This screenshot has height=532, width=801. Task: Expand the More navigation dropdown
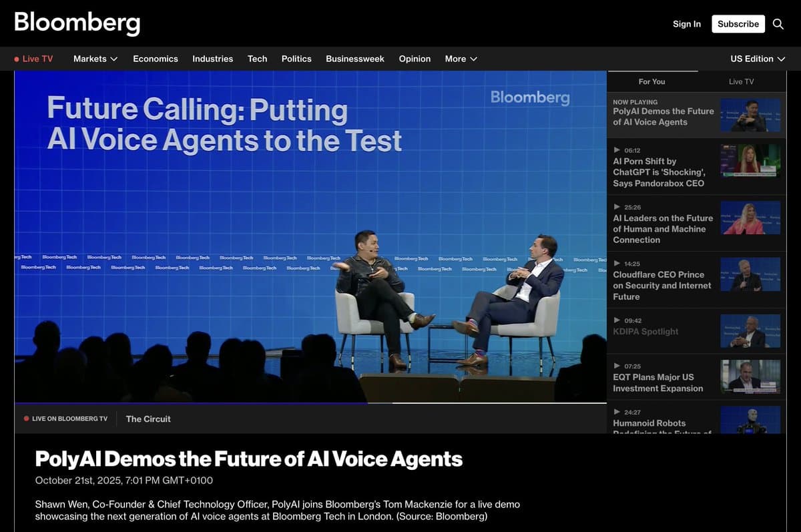point(461,59)
